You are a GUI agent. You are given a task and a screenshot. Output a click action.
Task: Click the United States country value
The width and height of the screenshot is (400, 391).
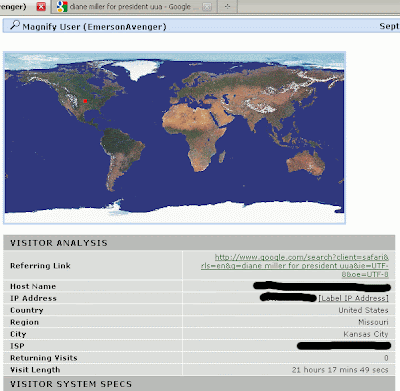click(363, 310)
